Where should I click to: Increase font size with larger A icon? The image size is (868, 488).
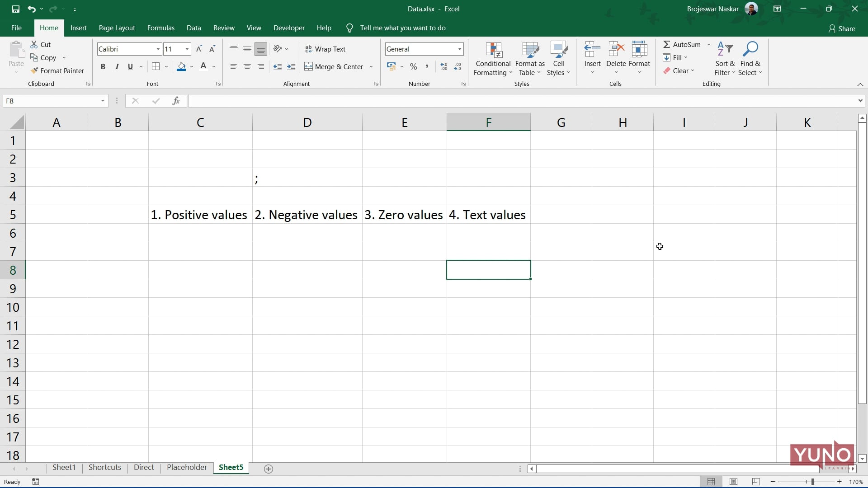199,49
